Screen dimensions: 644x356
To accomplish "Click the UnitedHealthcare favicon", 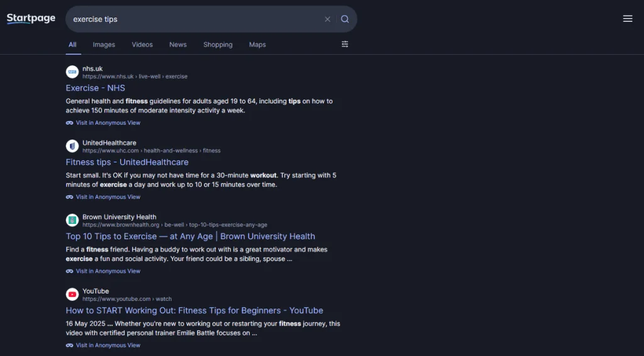I will pos(72,146).
